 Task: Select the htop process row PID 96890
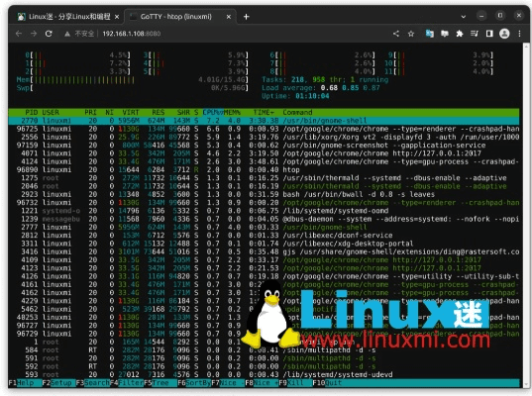[264, 170]
